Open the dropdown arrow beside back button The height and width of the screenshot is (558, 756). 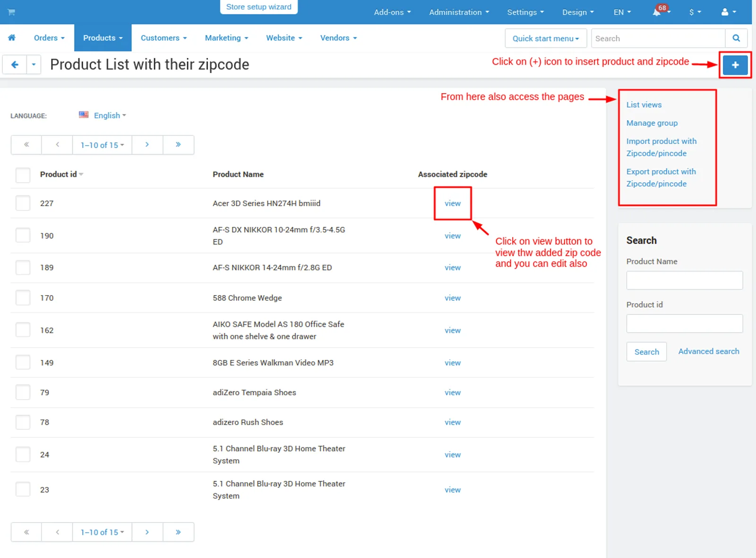[x=34, y=65]
